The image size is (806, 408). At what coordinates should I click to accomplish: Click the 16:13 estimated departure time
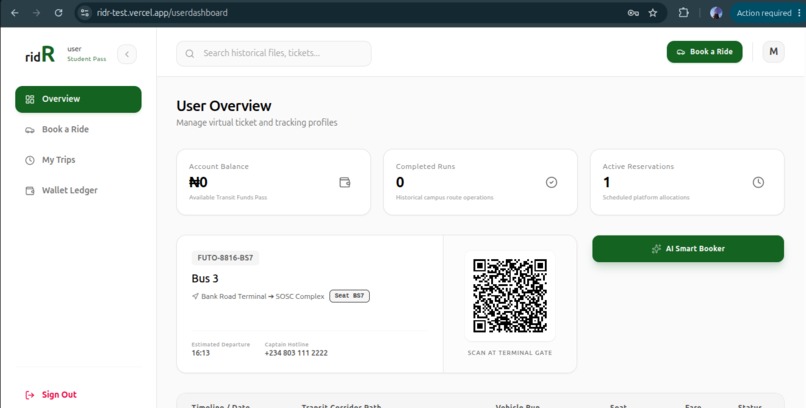click(x=200, y=353)
